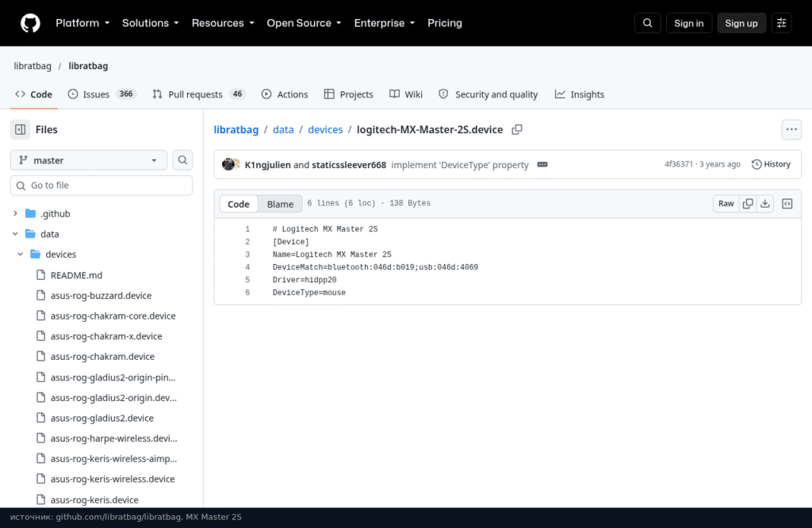
Task: View the file in Raw
Action: [x=726, y=204]
